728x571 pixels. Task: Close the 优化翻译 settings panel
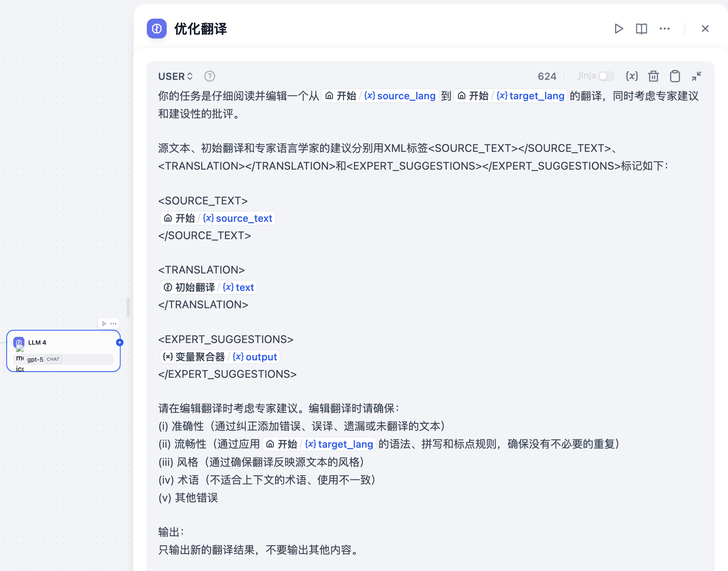pyautogui.click(x=705, y=29)
